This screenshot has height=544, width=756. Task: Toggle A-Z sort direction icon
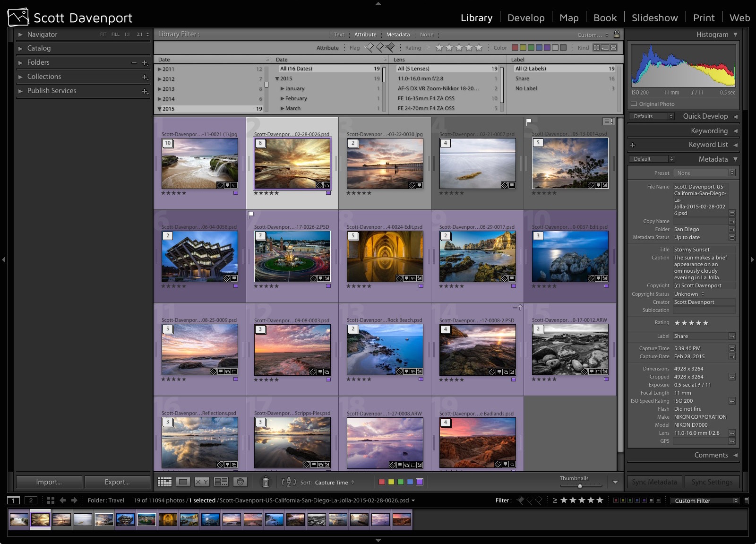289,482
